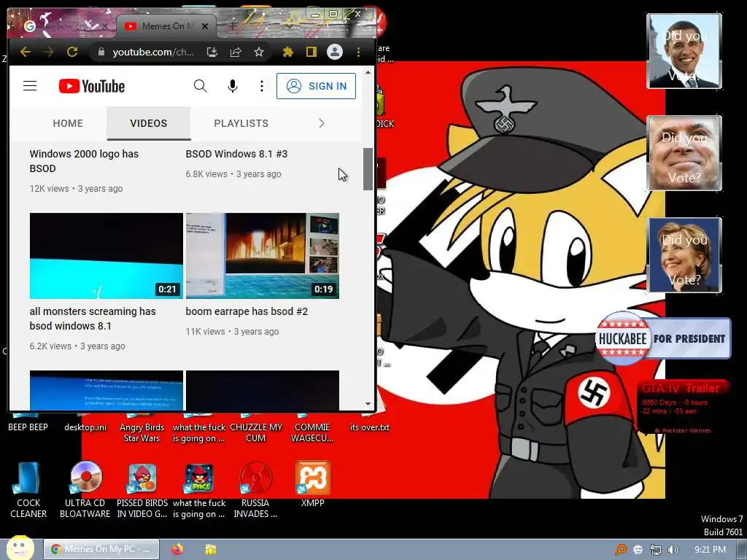Select PISSED BIRDS IN VIDEO G... shortcut
Image resolution: width=747 pixels, height=560 pixels.
(142, 489)
